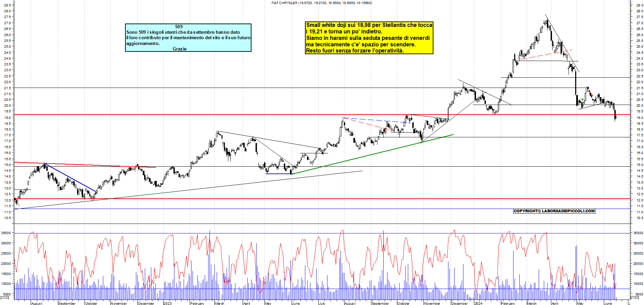Click the line starting "il loro contributo per il mantenimento"
This screenshot has height=305, width=644.
point(188,37)
